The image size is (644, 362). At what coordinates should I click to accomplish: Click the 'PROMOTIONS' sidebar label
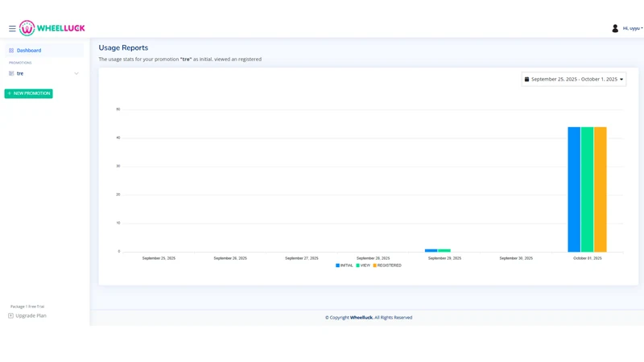point(20,63)
